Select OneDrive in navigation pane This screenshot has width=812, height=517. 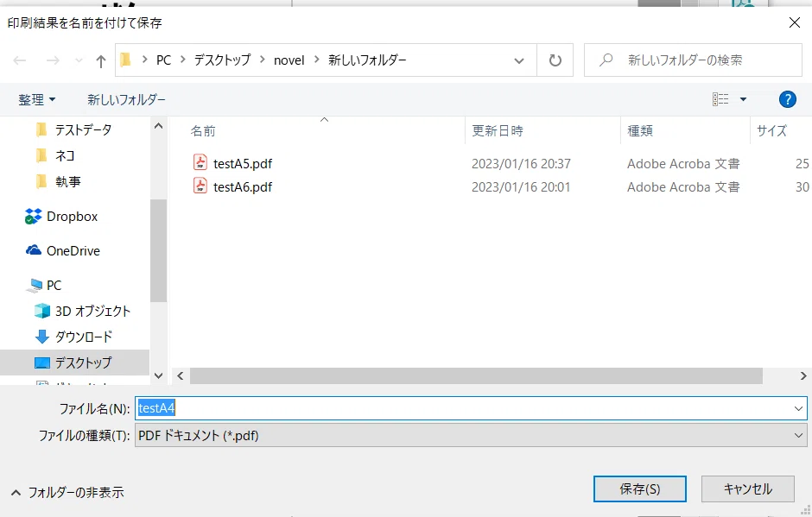73,251
